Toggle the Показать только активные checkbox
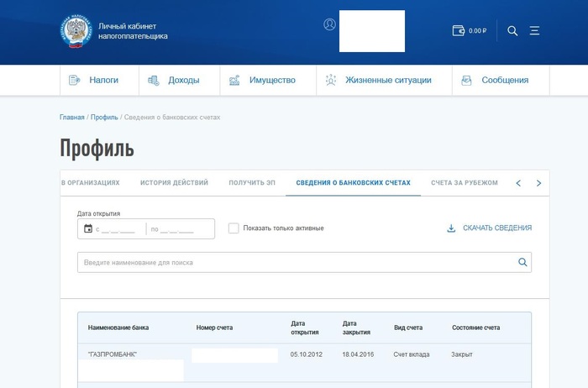 point(234,228)
